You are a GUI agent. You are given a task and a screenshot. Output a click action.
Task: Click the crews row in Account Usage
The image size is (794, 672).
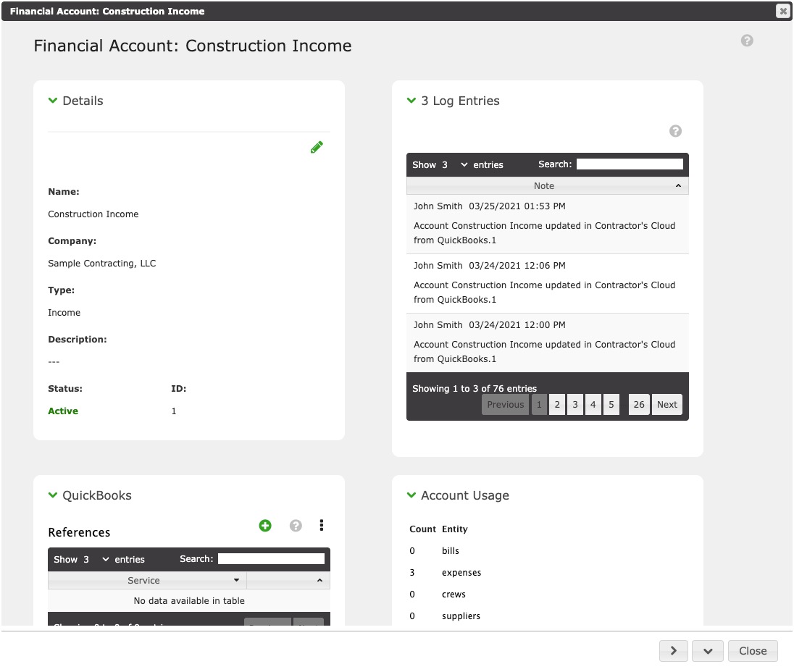438,595
